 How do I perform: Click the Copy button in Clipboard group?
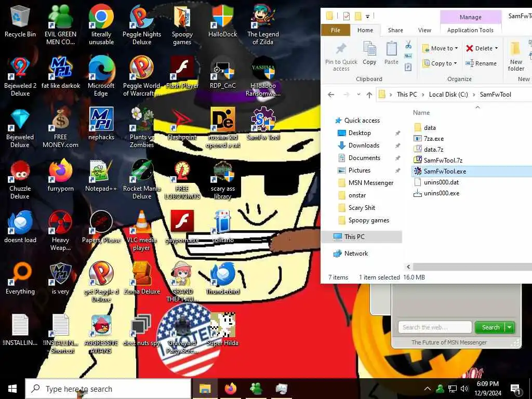click(369, 54)
